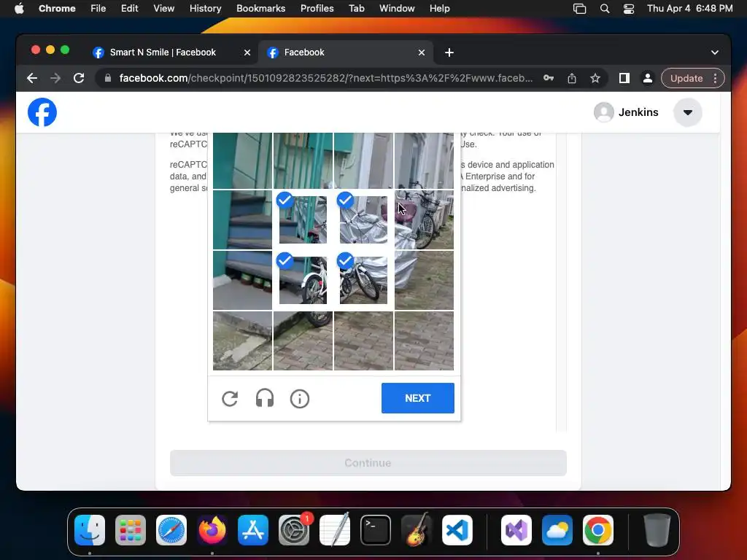
Task: Open Visual Studio Code from the Dock
Action: pyautogui.click(x=457, y=530)
